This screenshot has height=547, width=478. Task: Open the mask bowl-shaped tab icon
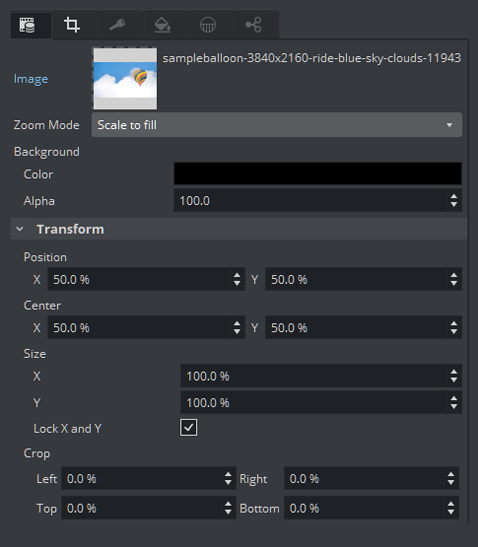(208, 25)
